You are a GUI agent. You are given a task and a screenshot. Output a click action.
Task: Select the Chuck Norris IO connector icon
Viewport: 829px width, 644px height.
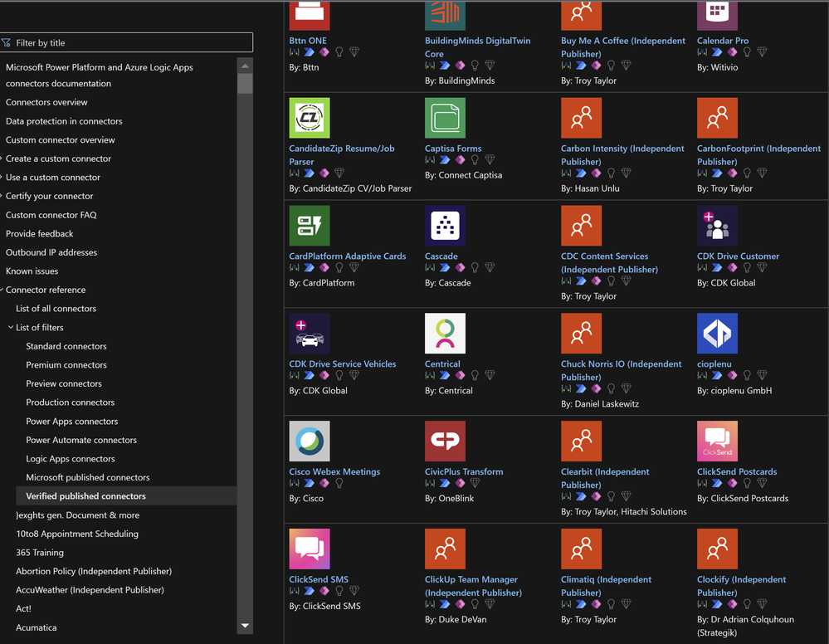(x=581, y=333)
